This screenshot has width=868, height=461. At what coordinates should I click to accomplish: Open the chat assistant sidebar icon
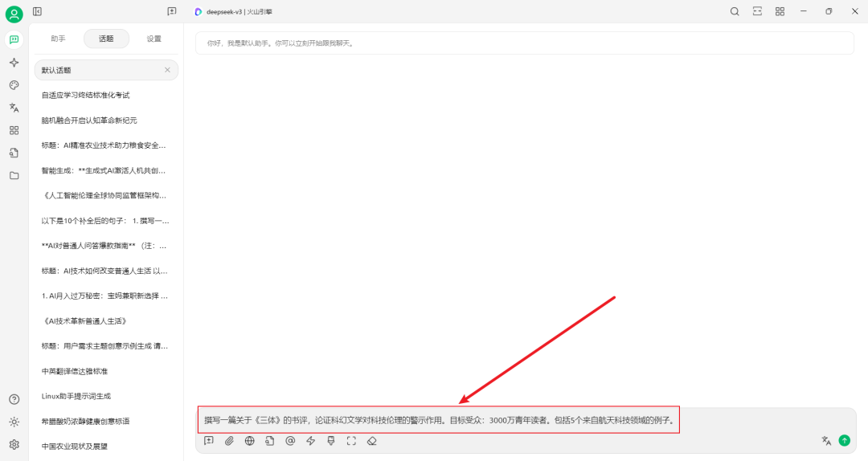click(x=14, y=40)
